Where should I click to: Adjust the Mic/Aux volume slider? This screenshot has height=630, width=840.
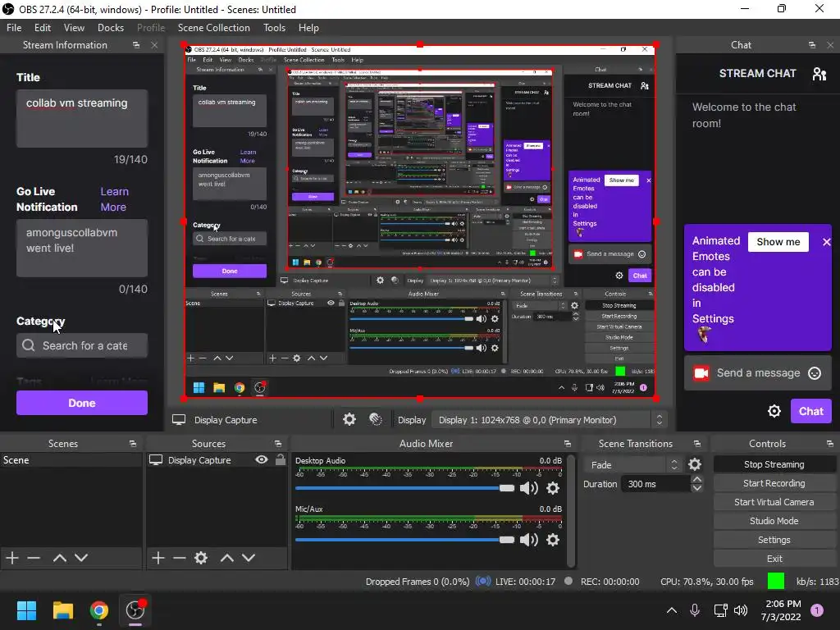404,540
